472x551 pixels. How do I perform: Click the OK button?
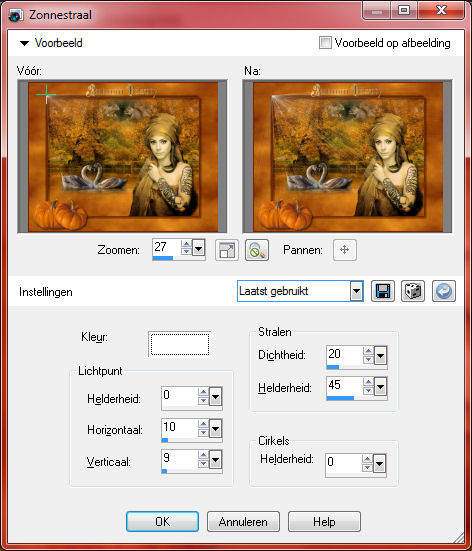[162, 521]
